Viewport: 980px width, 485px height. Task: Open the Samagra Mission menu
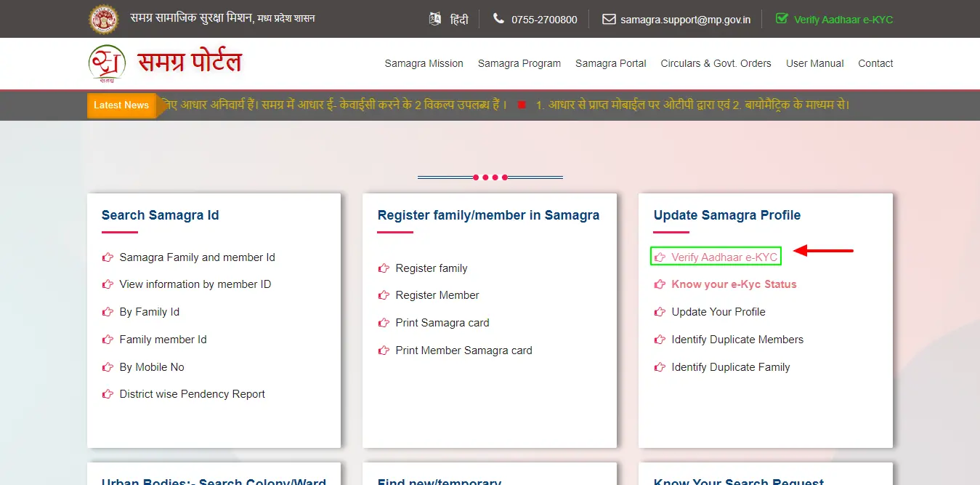(424, 63)
